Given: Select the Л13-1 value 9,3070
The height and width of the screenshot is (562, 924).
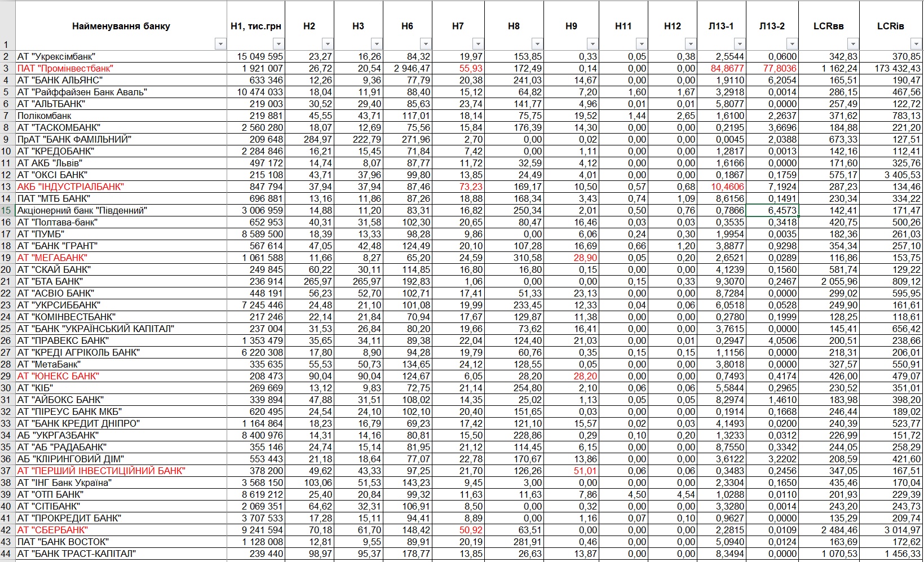Looking at the screenshot, I should coord(722,281).
